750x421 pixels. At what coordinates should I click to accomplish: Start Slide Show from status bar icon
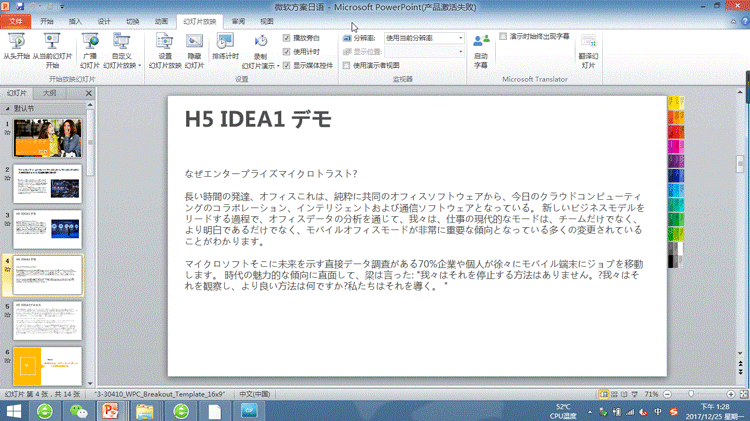[635, 394]
